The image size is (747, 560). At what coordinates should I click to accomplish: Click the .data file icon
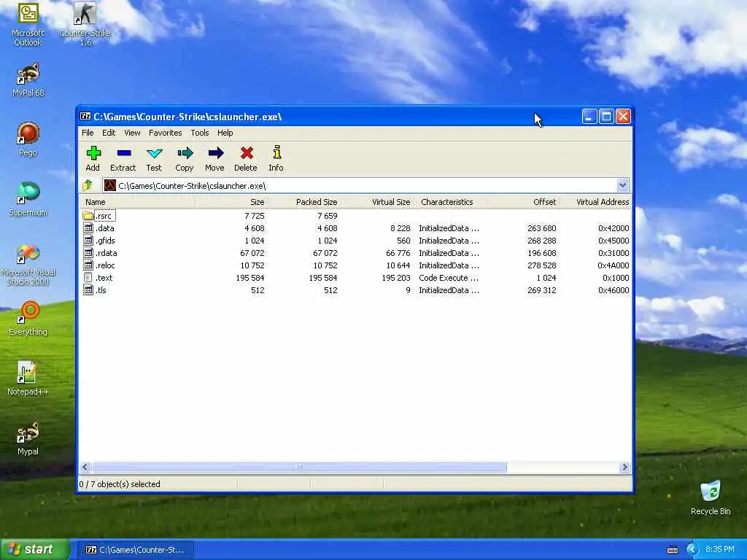click(x=88, y=228)
